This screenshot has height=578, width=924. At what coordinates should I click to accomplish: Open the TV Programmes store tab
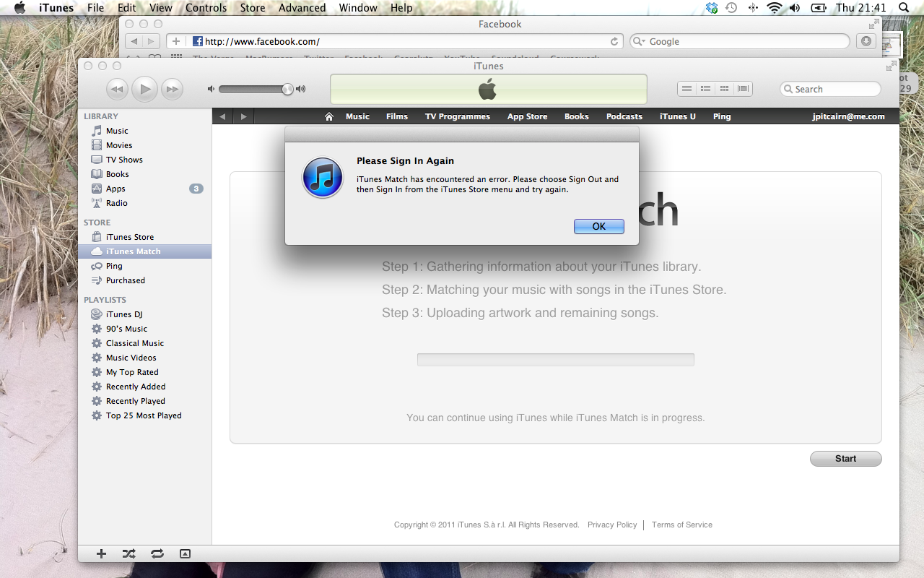point(458,116)
